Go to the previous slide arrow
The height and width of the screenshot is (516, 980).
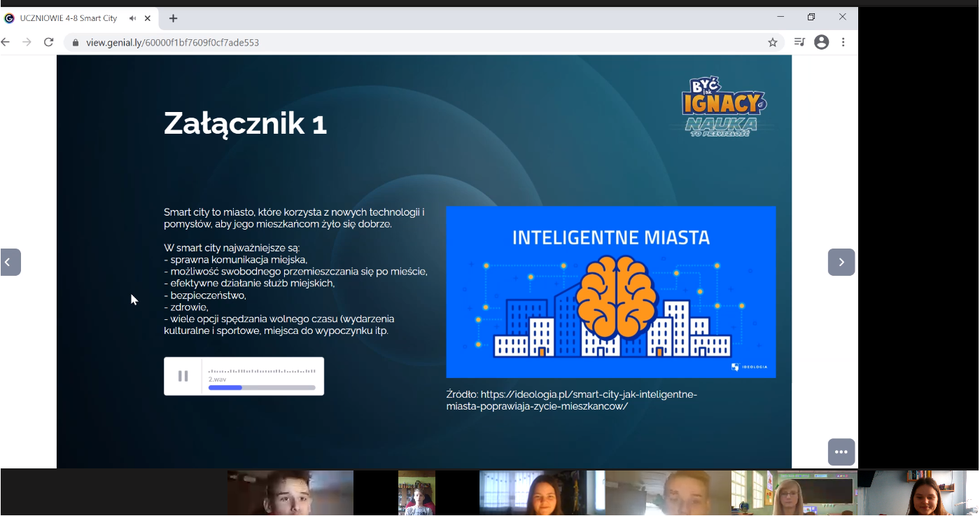click(x=10, y=263)
